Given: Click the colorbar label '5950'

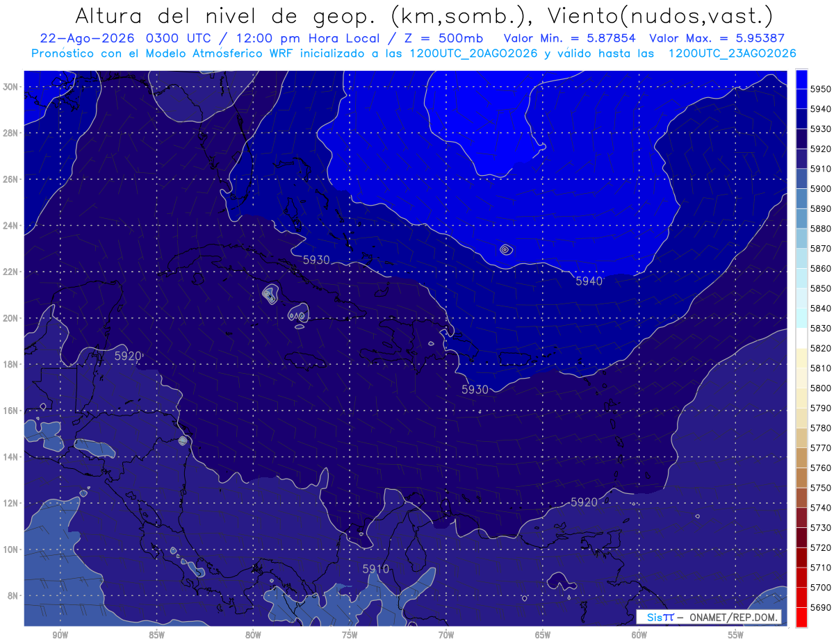Looking at the screenshot, I should click(x=821, y=89).
